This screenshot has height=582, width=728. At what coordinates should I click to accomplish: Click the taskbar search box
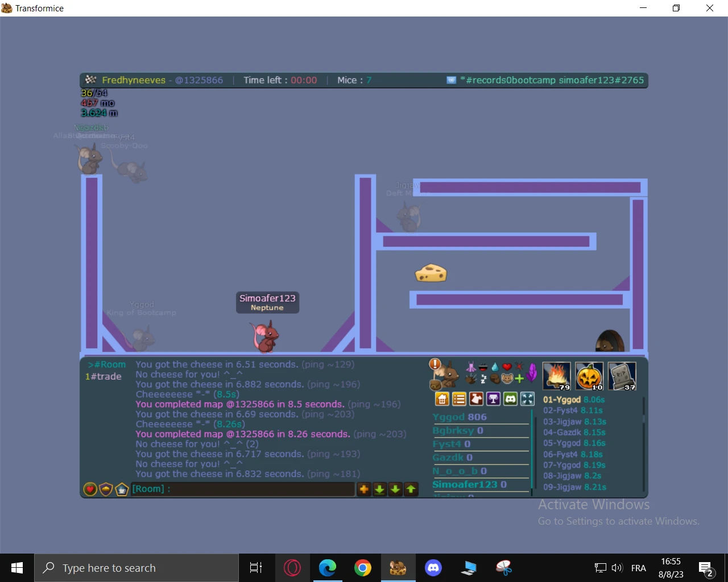[x=136, y=568]
